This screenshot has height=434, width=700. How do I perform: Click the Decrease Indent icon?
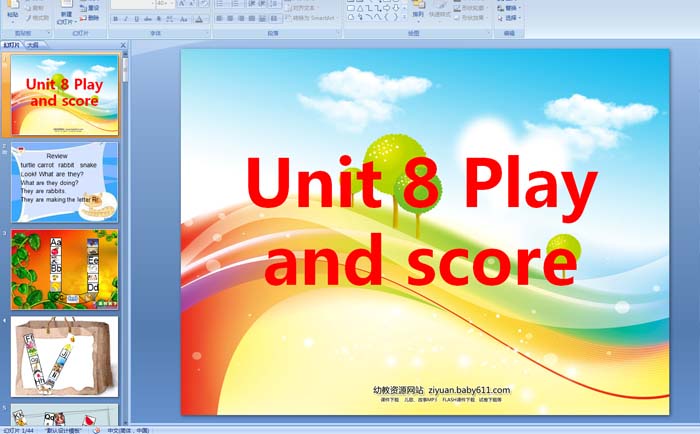pyautogui.click(x=252, y=4)
